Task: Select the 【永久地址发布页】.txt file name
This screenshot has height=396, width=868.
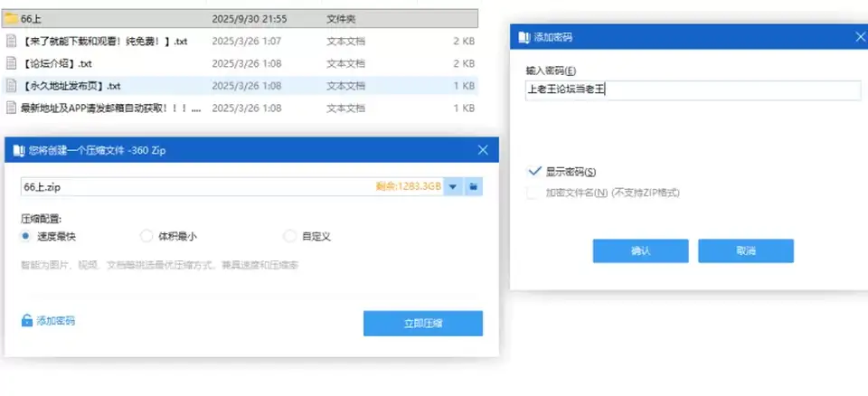Action: [x=71, y=86]
